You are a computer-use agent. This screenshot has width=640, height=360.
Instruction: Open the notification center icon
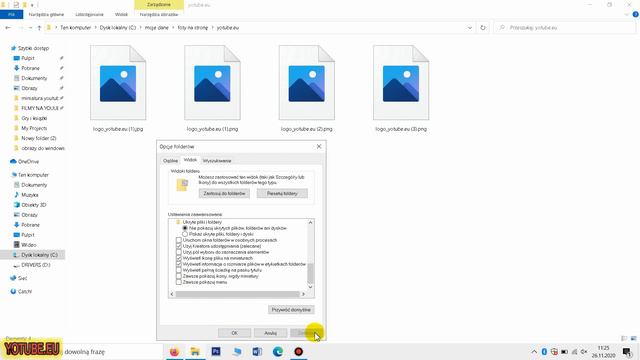pos(627,351)
